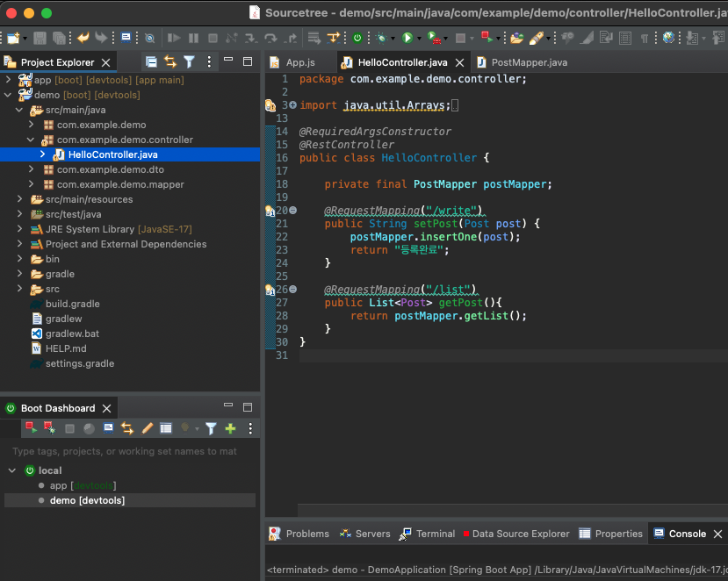This screenshot has width=728, height=581.
Task: Click the Save icon in main toolbar
Action: pyautogui.click(x=39, y=38)
